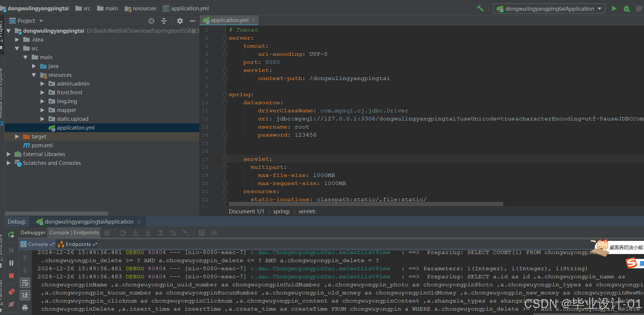Click the main breadcrumb in navigation bar
The image size is (644, 315).
coord(107,8)
